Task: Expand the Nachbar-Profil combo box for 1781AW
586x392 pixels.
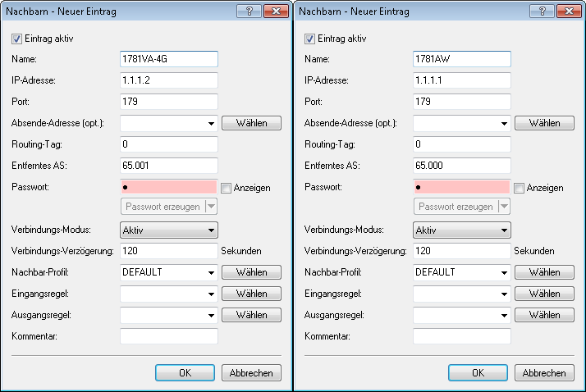Action: 504,271
